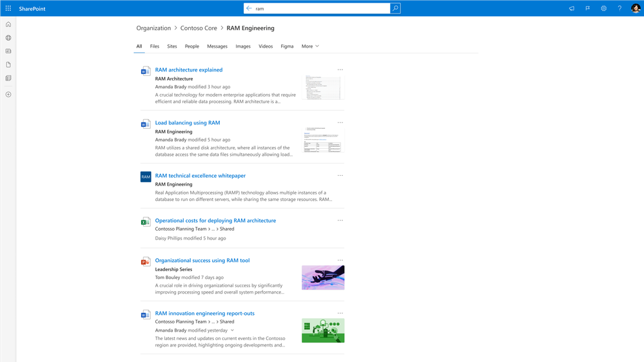Open more options for RAM architecture explained
Viewport: 644px width, 362px height.
pyautogui.click(x=340, y=70)
